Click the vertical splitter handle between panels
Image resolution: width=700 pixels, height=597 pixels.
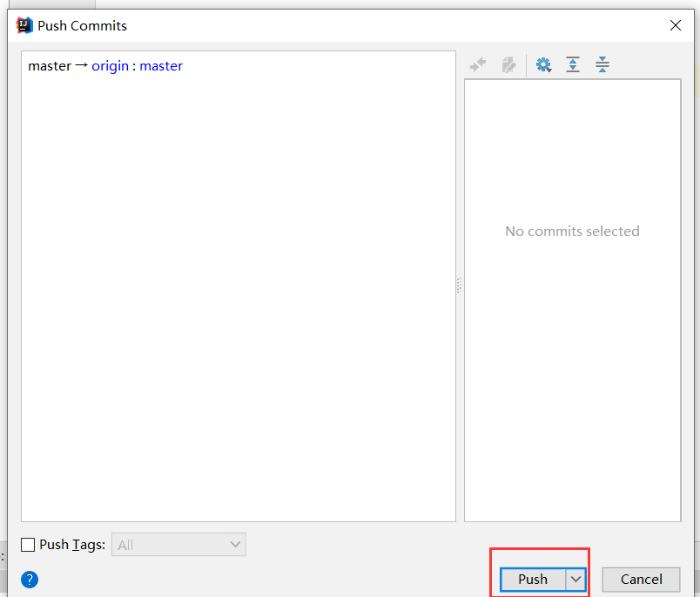[460, 285]
